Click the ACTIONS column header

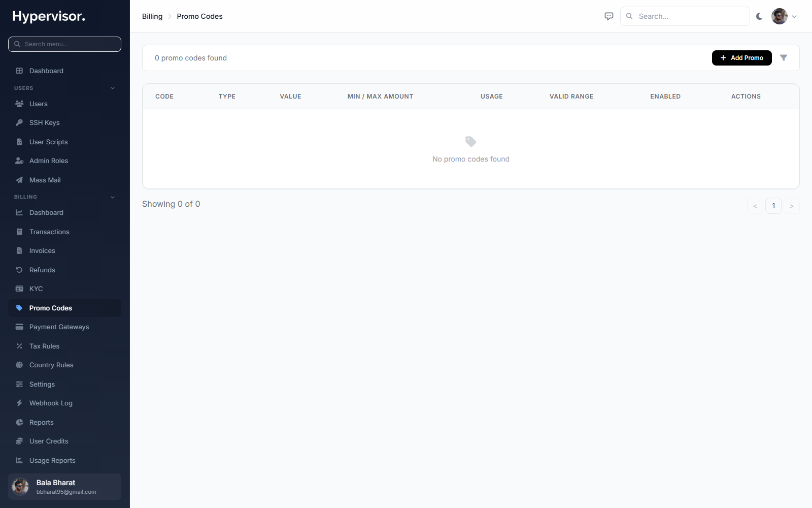point(746,97)
